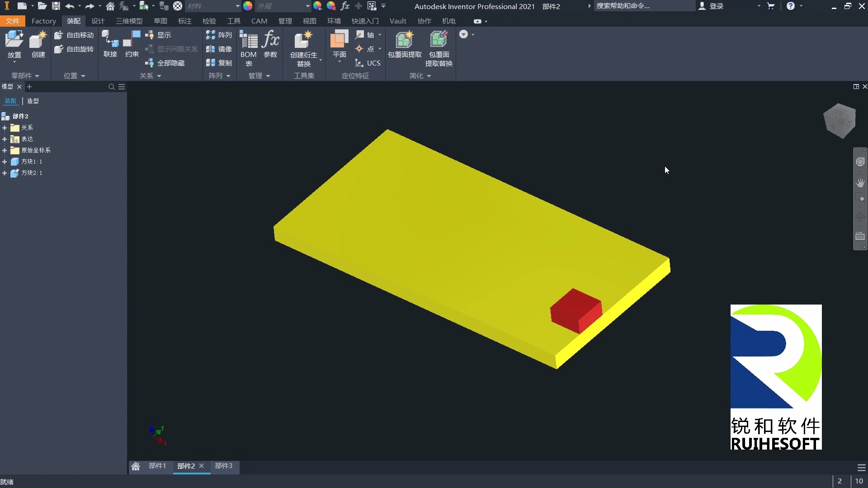This screenshot has width=868, height=488.
Task: Switch to the 三维模型 ribbon tab
Action: click(129, 21)
